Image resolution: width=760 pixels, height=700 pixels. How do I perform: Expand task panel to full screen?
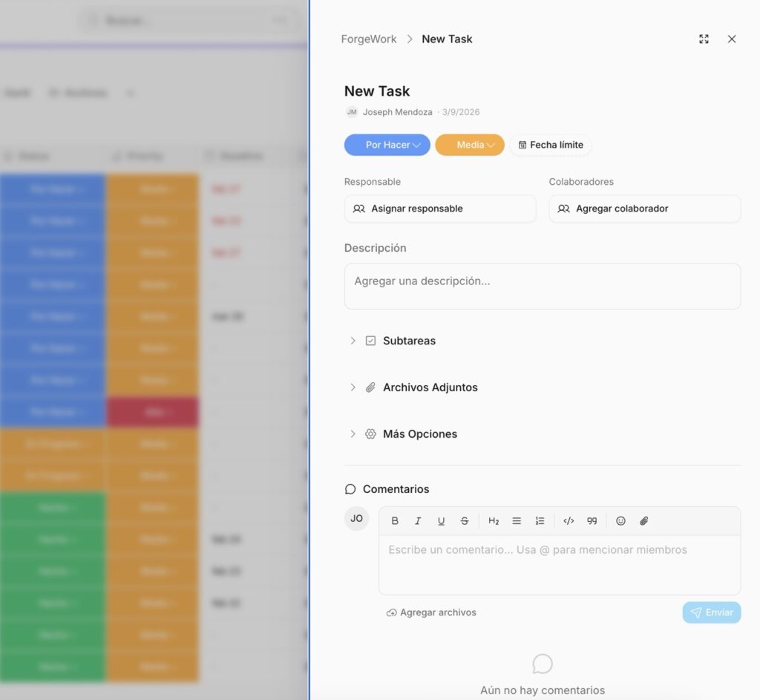tap(704, 39)
